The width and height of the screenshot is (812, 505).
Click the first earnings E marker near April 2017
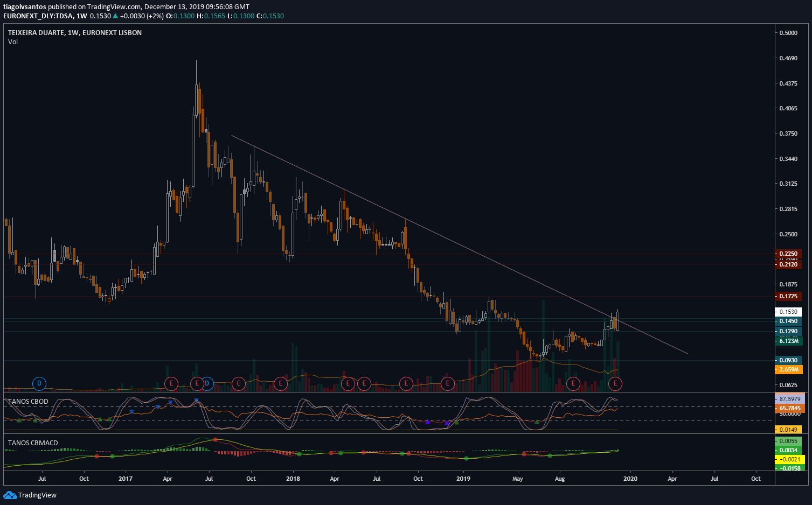pyautogui.click(x=171, y=384)
